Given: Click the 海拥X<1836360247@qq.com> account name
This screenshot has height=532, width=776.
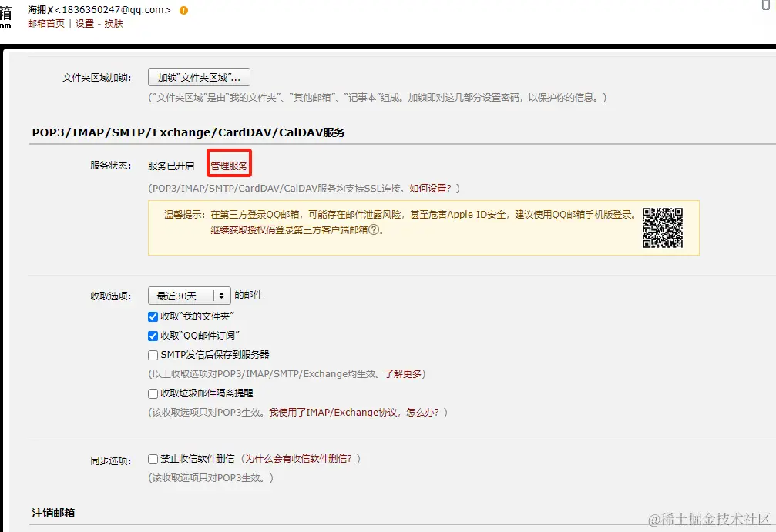Looking at the screenshot, I should point(99,10).
